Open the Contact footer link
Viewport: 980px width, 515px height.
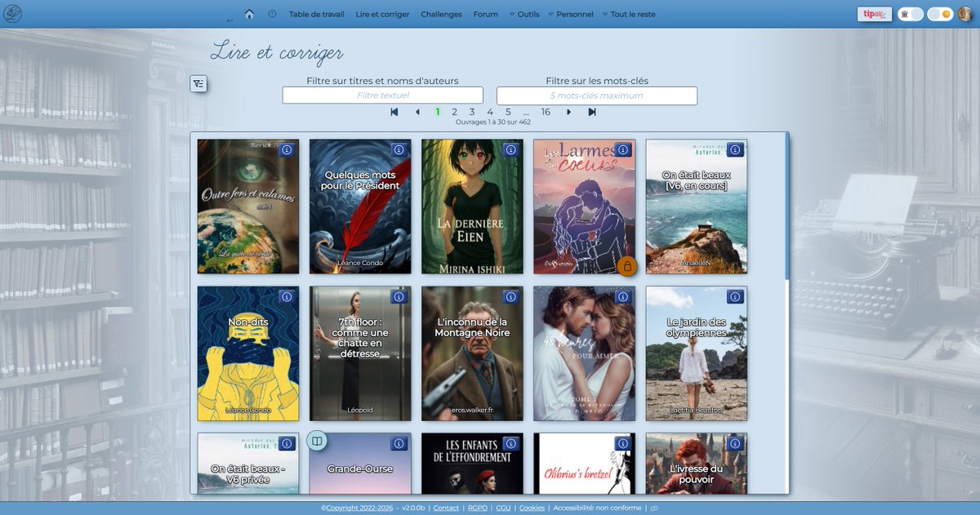446,508
